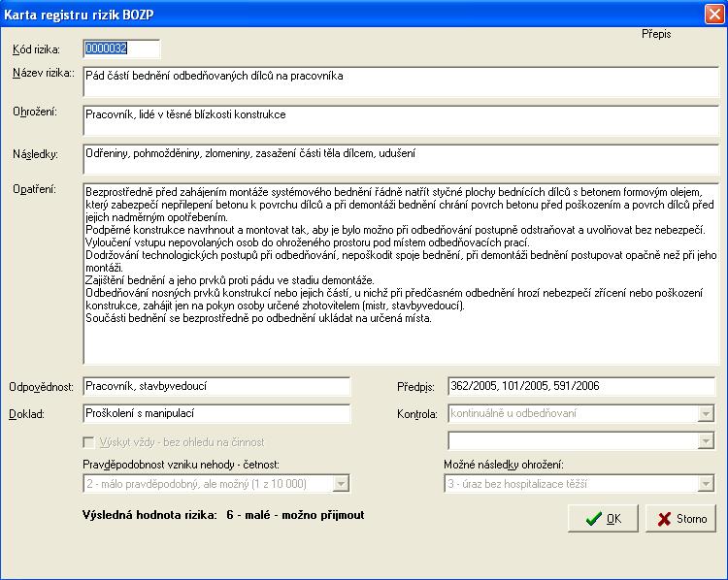Click the Kód rizika label
The width and height of the screenshot is (728, 580).
point(36,49)
